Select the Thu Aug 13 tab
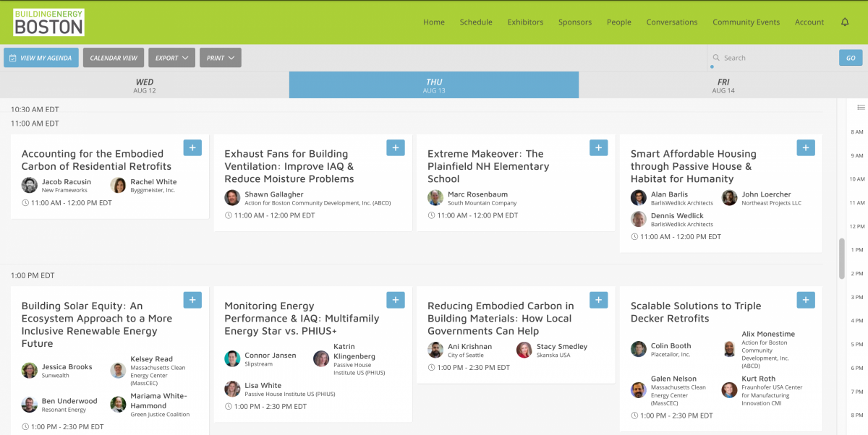Image resolution: width=868 pixels, height=435 pixels. pos(434,85)
